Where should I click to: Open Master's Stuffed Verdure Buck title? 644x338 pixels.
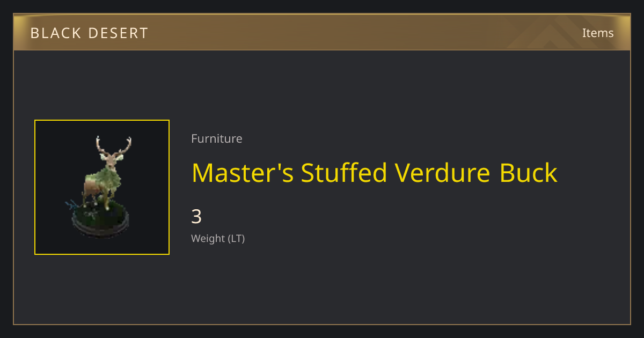tap(375, 173)
